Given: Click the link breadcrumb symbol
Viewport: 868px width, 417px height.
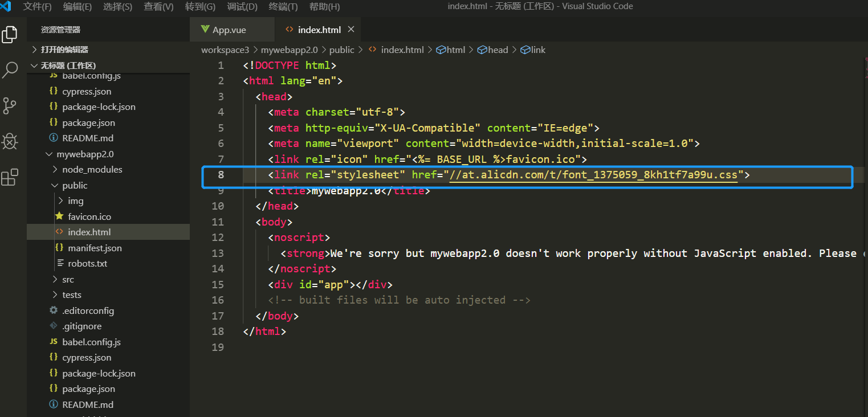Looking at the screenshot, I should [533, 50].
